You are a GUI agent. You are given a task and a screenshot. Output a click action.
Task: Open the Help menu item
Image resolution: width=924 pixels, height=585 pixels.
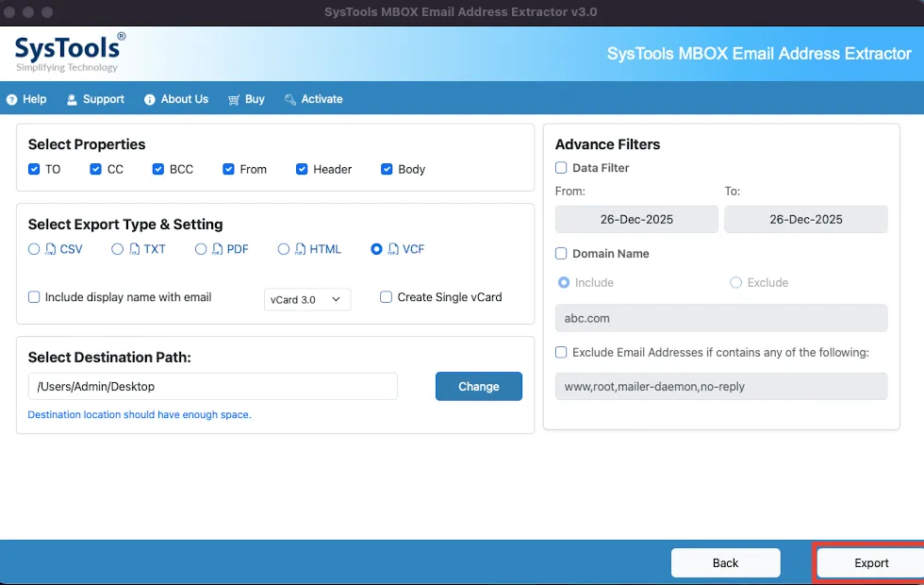26,100
